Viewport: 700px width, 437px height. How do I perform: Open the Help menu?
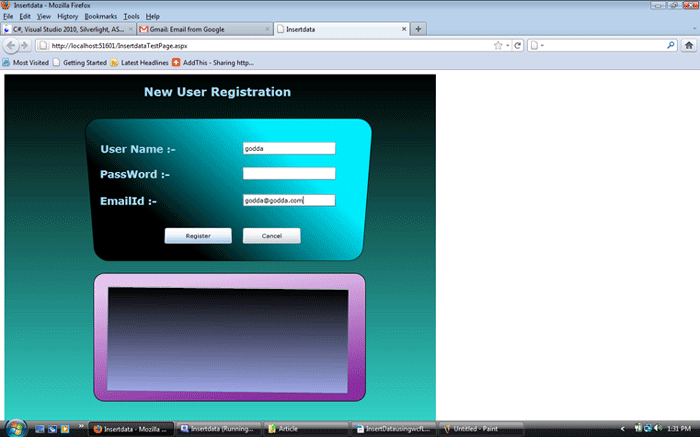[x=153, y=17]
